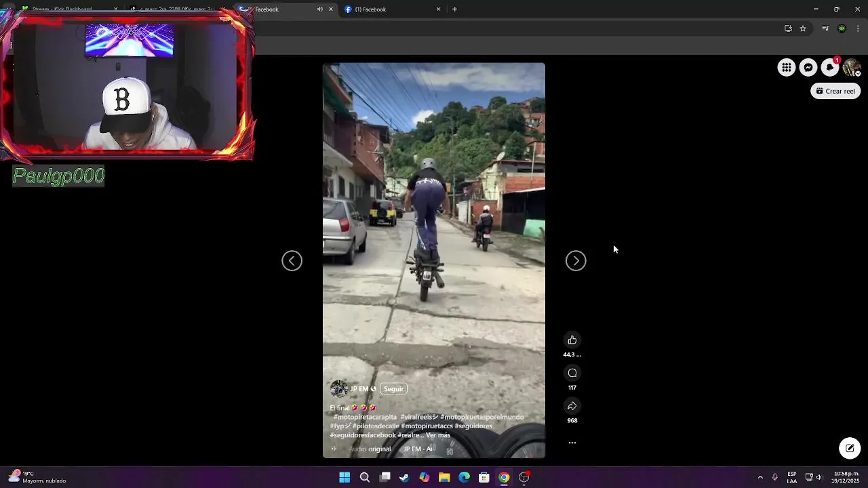Open Facebook notifications bell
The height and width of the screenshot is (488, 868).
coord(830,67)
